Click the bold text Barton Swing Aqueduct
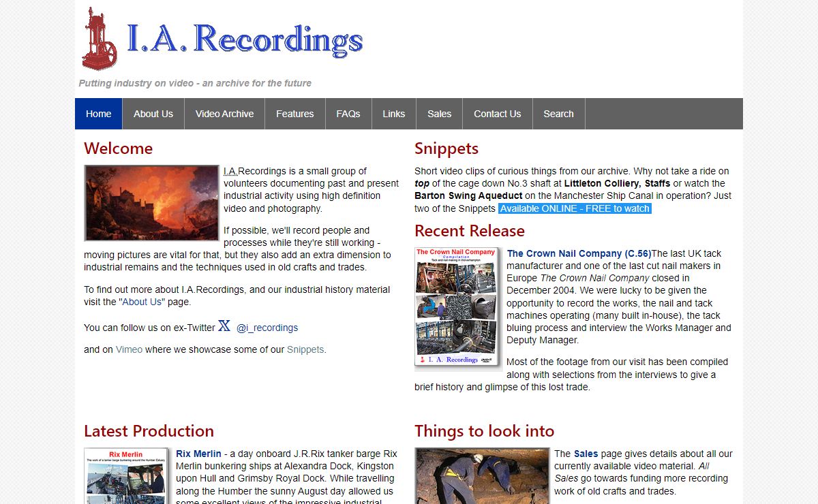Image resolution: width=818 pixels, height=504 pixels. tap(468, 195)
